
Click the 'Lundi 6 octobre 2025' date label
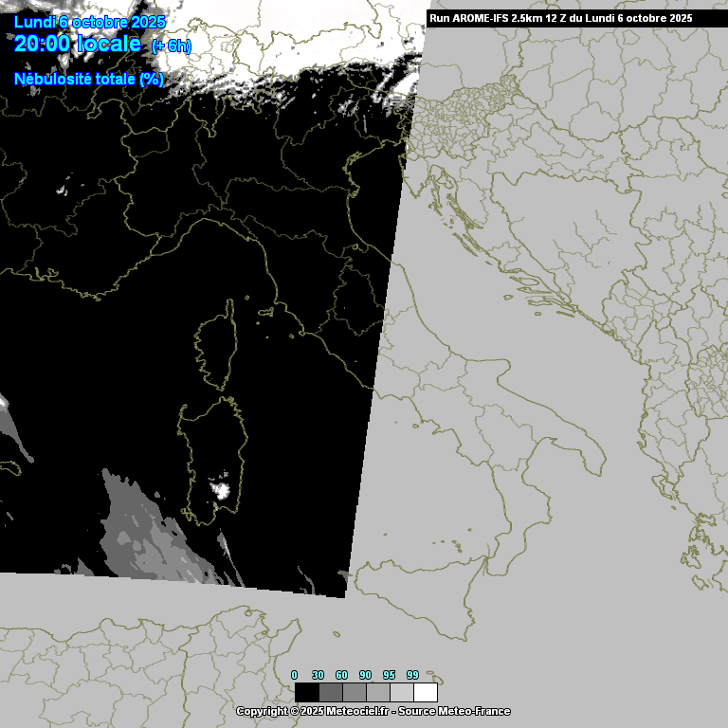click(x=90, y=22)
